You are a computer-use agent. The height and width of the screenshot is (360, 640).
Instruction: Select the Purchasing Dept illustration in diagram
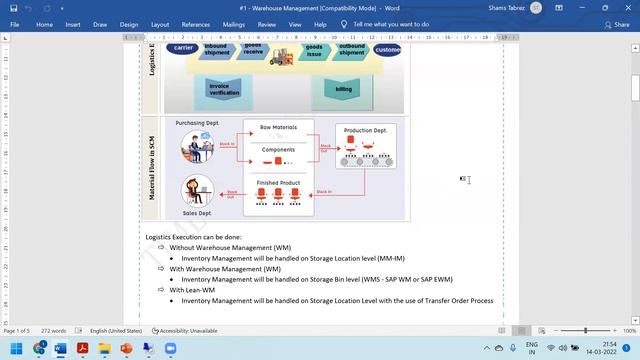[198, 147]
